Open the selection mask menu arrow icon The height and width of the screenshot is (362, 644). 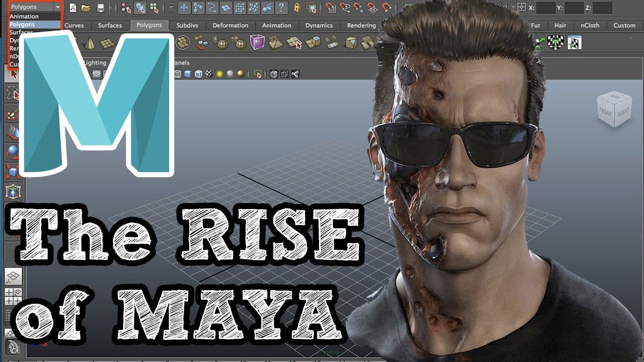click(172, 8)
